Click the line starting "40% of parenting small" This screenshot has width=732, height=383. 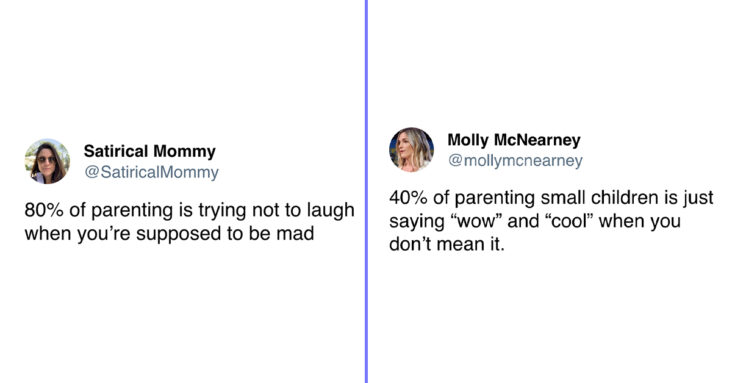pyautogui.click(x=551, y=198)
